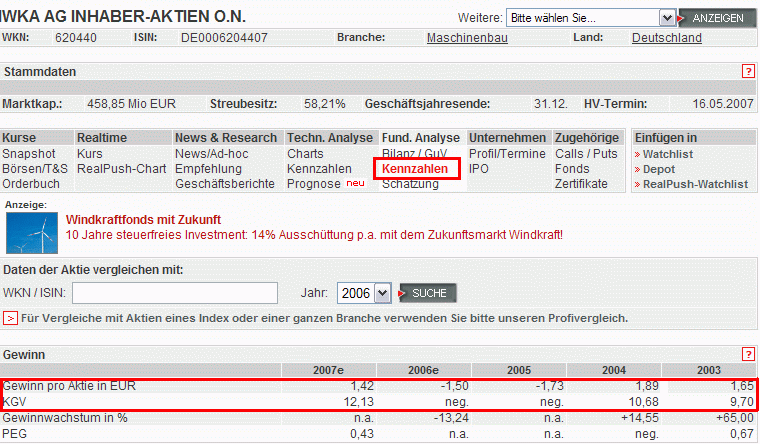
Task: Open News/Ad-hoc under News & Research
Action: tap(212, 154)
